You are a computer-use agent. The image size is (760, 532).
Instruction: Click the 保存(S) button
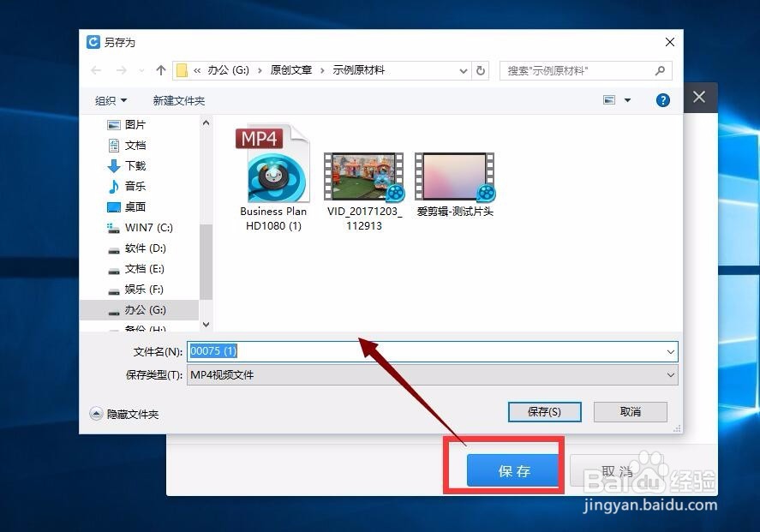coord(544,412)
